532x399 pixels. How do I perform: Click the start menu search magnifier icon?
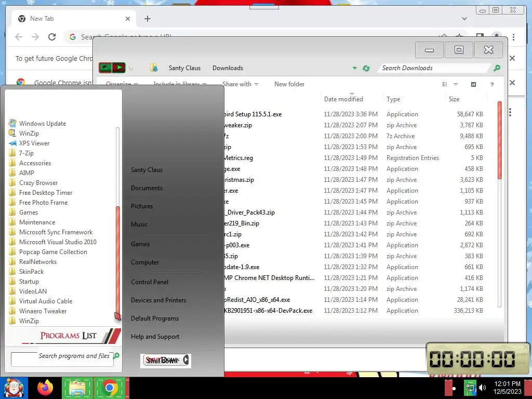tap(116, 355)
